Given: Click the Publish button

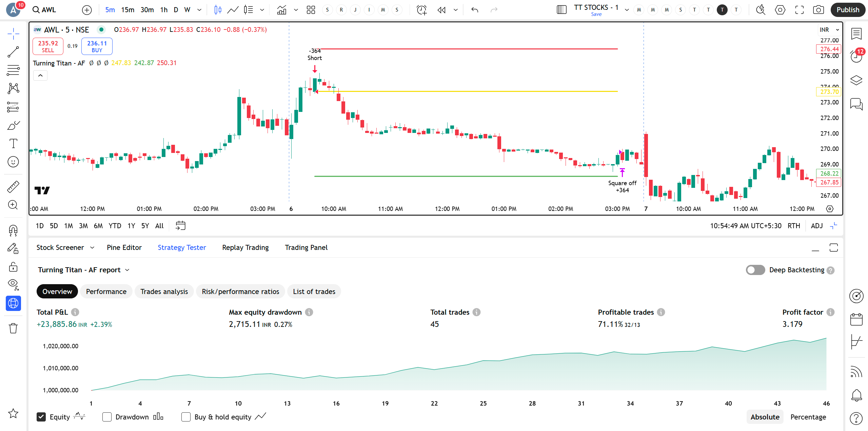Looking at the screenshot, I should tap(848, 10).
